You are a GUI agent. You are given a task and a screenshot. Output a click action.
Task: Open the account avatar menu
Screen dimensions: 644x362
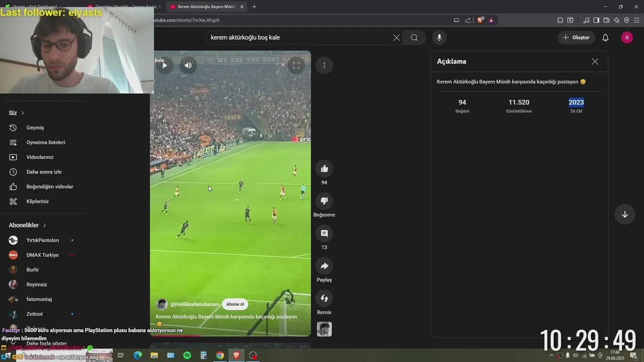(627, 38)
